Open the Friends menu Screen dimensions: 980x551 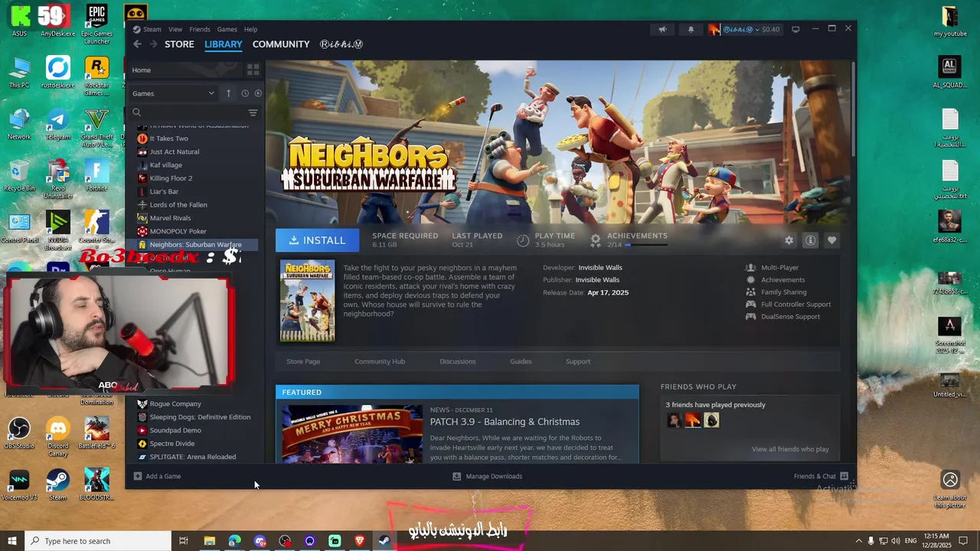coord(200,29)
